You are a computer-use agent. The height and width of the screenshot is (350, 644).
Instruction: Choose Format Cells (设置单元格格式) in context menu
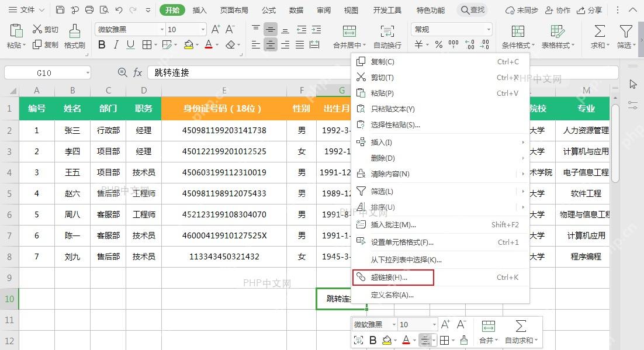[x=440, y=242]
